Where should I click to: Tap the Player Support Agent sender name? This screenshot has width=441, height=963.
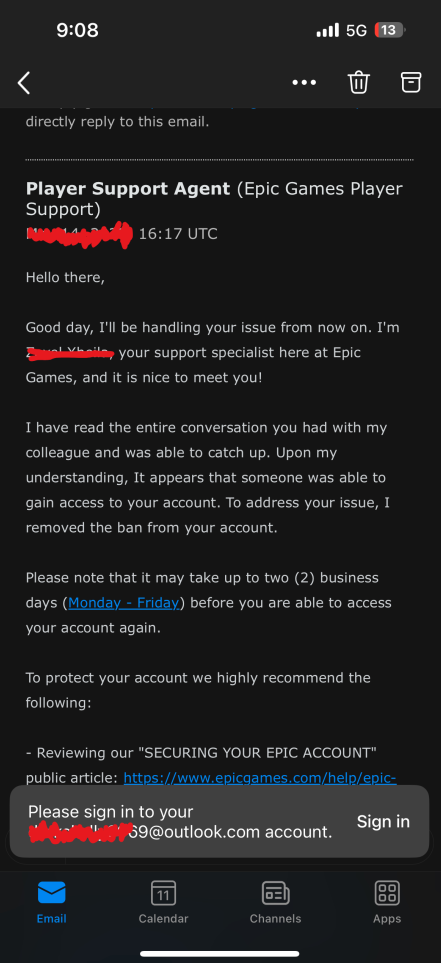[128, 189]
